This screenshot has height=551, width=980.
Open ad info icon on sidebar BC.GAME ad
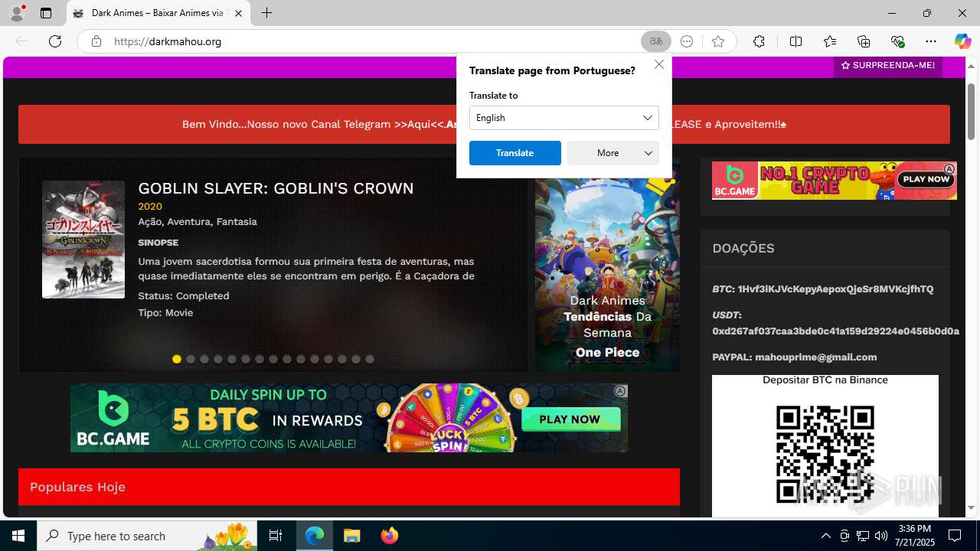949,168
